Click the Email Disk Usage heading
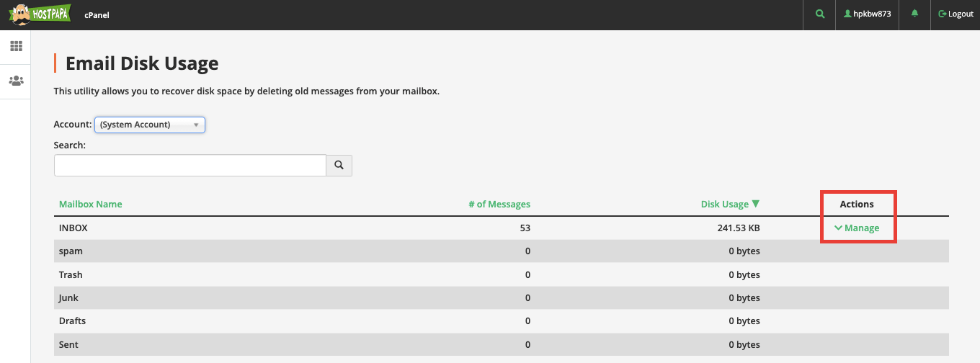 pos(142,63)
